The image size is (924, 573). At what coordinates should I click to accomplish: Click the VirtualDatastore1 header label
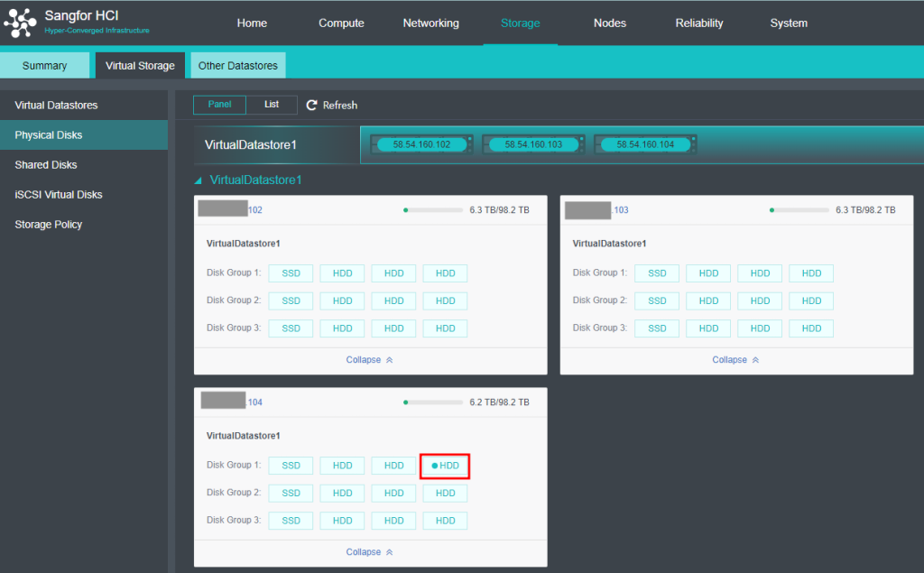coord(255,180)
